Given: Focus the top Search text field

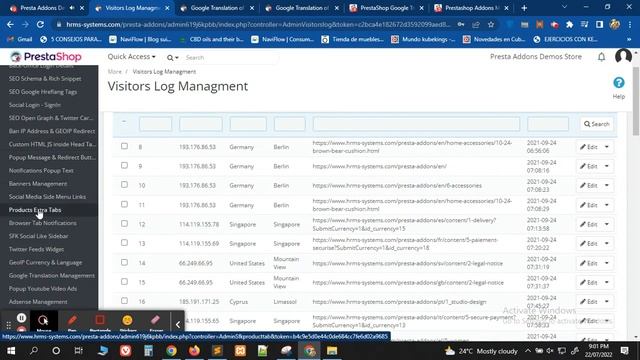Looking at the screenshot, I should point(231,58).
